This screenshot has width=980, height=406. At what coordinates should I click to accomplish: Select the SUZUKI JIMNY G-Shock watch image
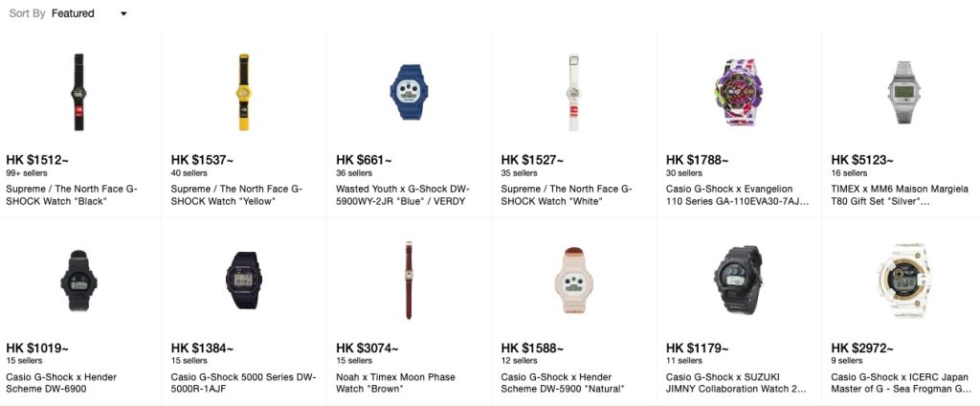739,280
